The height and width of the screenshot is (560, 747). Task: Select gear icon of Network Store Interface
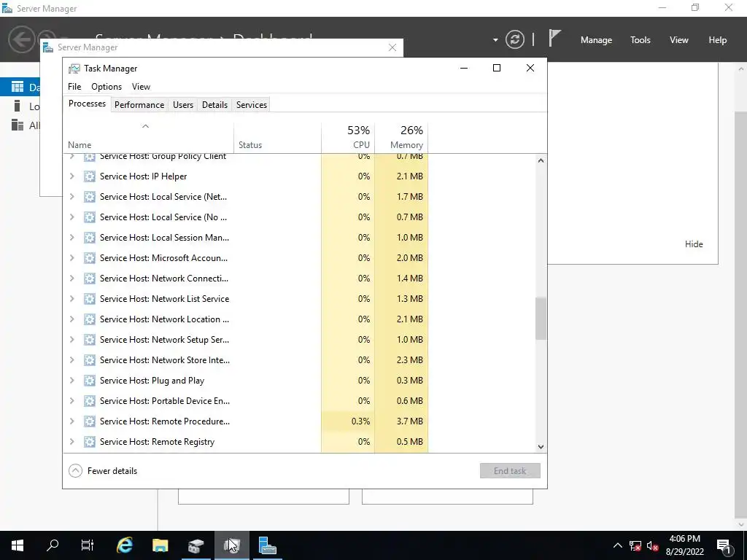pos(90,360)
